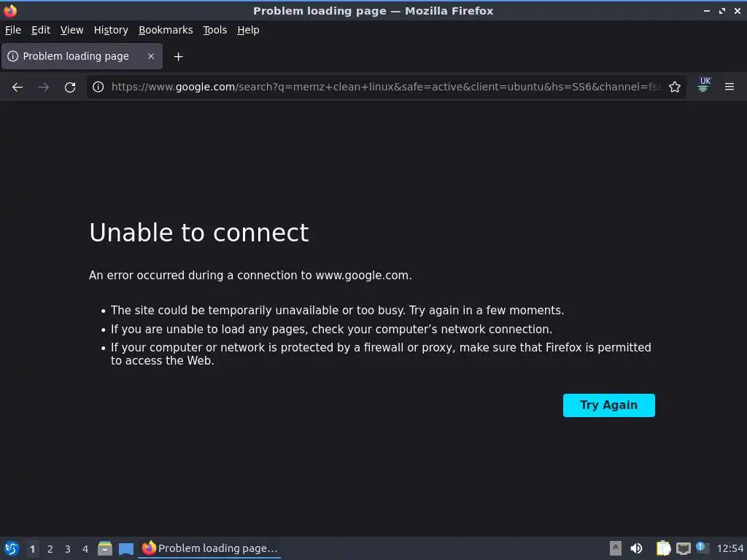Click the forward navigation arrow
The height and width of the screenshot is (560, 747).
coord(44,87)
